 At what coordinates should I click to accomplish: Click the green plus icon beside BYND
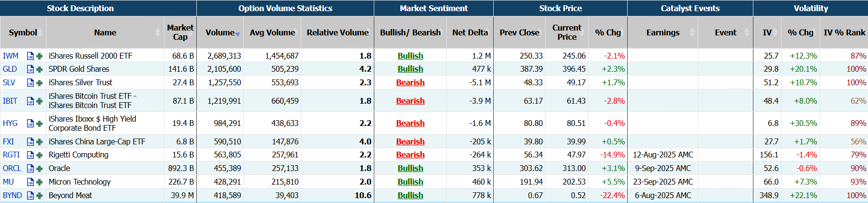[40, 196]
